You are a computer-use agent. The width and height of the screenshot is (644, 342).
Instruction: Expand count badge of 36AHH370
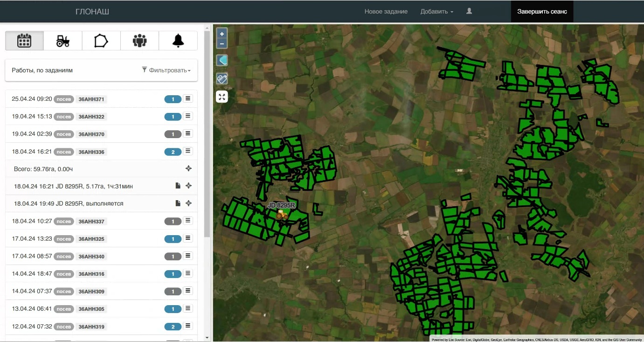[x=173, y=134]
